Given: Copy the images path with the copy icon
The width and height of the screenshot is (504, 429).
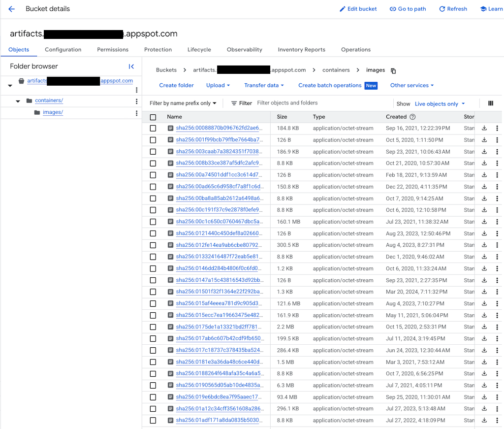Looking at the screenshot, I should pos(393,70).
